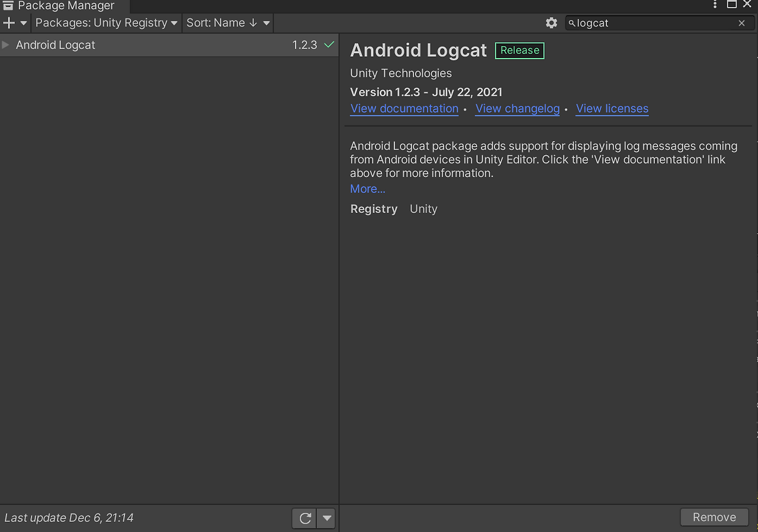
Task: Click the installed green checkmark icon
Action: pyautogui.click(x=329, y=45)
